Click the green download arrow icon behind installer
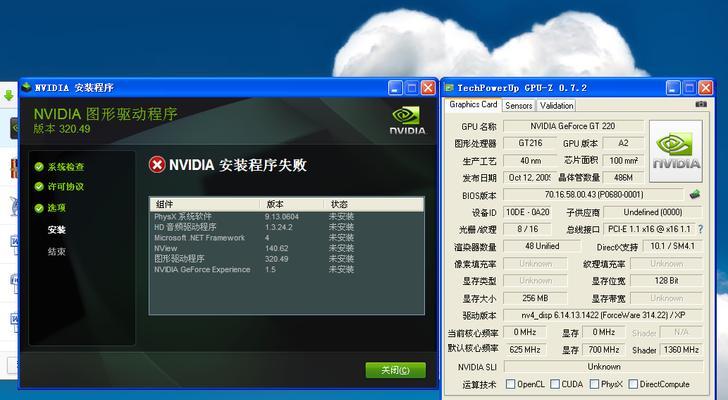Image resolution: width=728 pixels, height=400 pixels. (x=8, y=96)
